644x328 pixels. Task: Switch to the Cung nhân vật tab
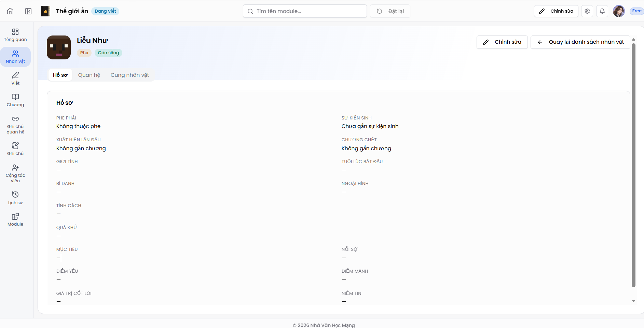coord(130,75)
